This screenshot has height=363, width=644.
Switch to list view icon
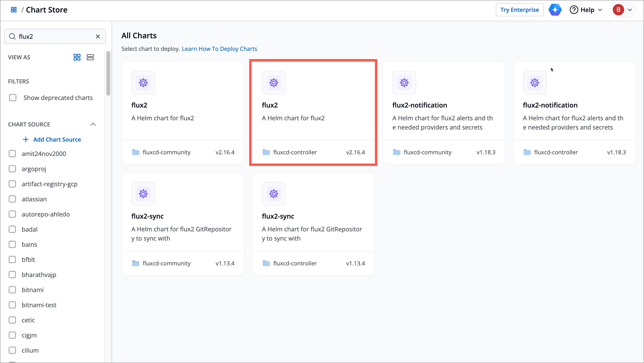(x=90, y=57)
